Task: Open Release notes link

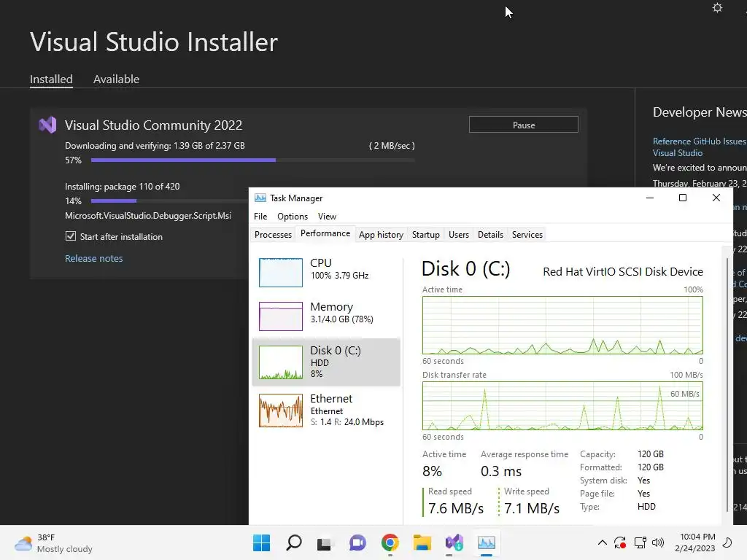Action: point(94,258)
